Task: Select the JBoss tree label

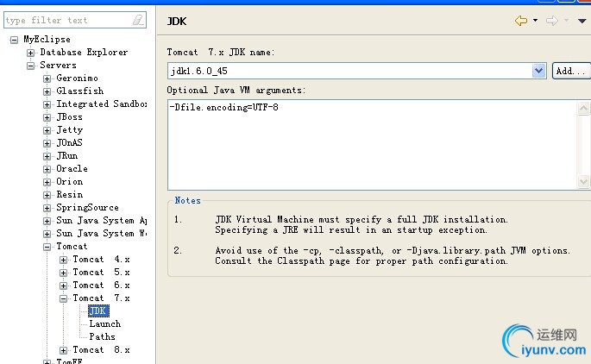Action: click(x=69, y=116)
